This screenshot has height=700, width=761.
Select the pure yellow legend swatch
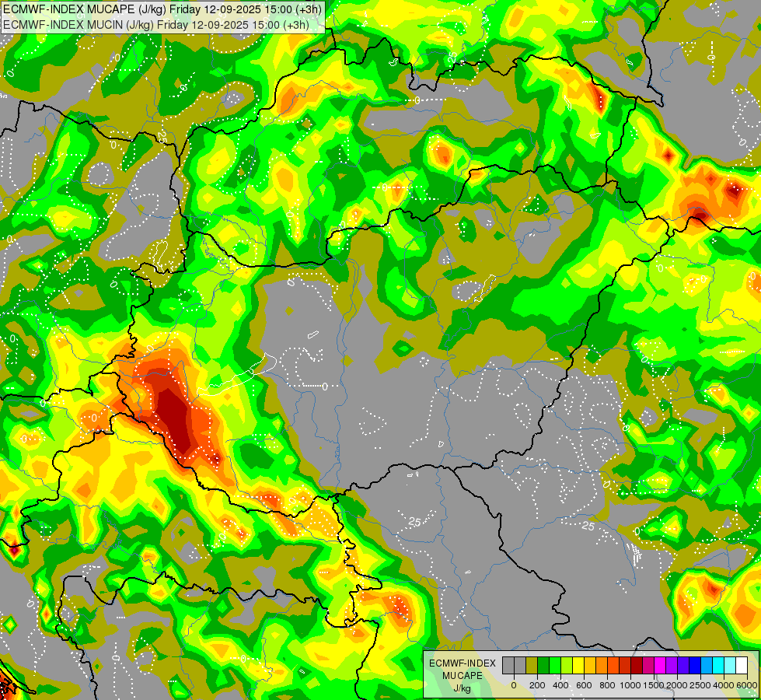point(578,665)
